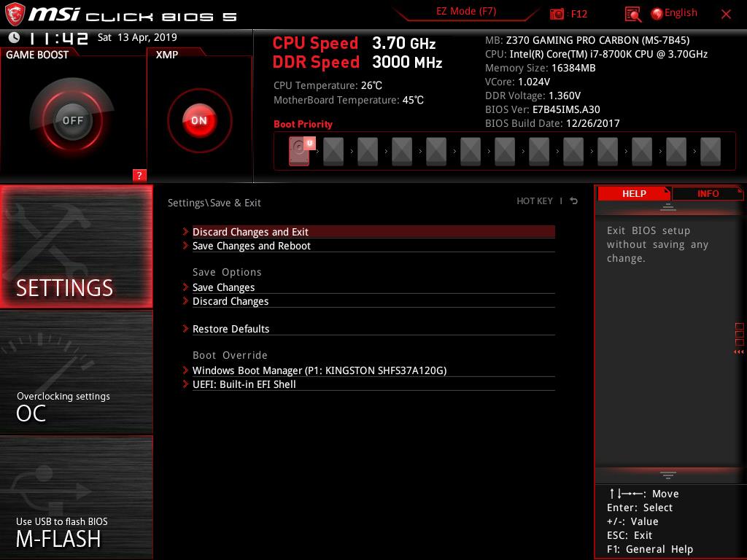Viewport: 747px width, 560px height.
Task: Switch to the INFO tab
Action: [708, 193]
